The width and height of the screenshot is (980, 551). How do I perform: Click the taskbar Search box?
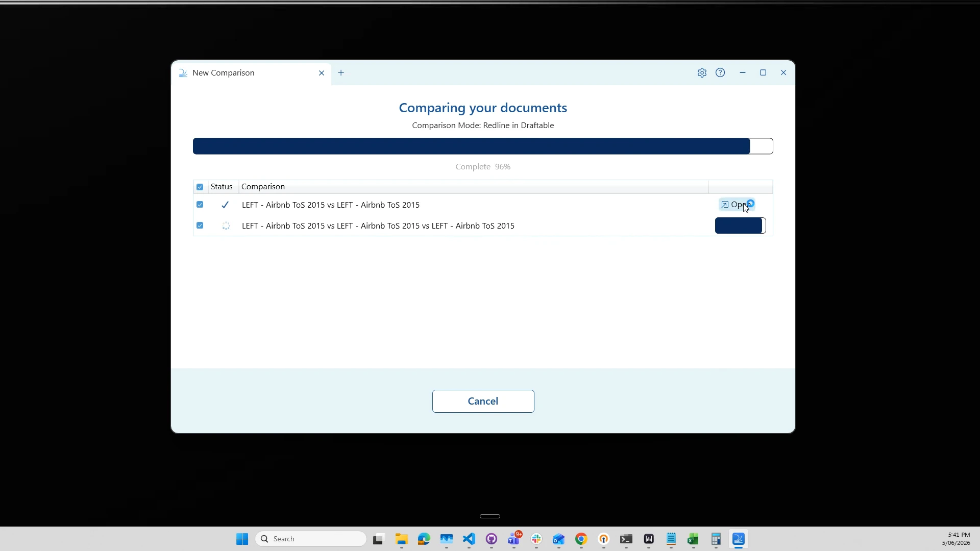point(311,539)
